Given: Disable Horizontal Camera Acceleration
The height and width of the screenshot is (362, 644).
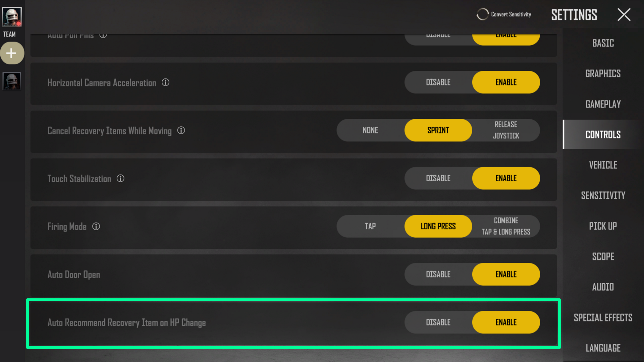Looking at the screenshot, I should (x=438, y=82).
